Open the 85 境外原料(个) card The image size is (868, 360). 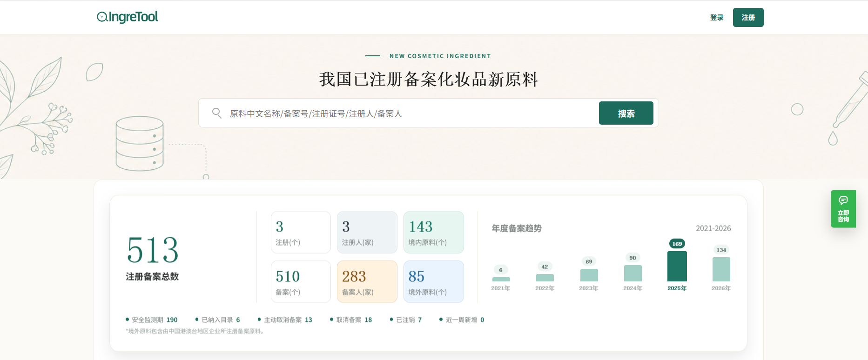click(x=434, y=281)
